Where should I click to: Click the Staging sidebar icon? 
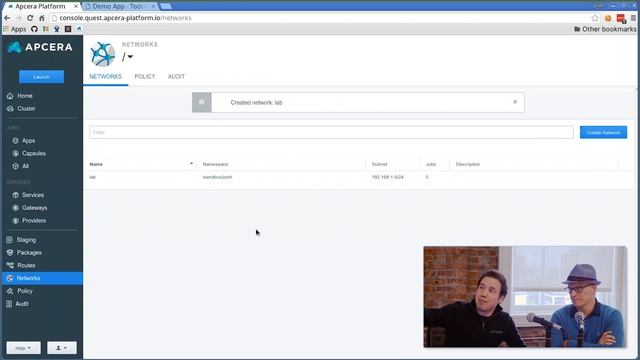(x=9, y=240)
